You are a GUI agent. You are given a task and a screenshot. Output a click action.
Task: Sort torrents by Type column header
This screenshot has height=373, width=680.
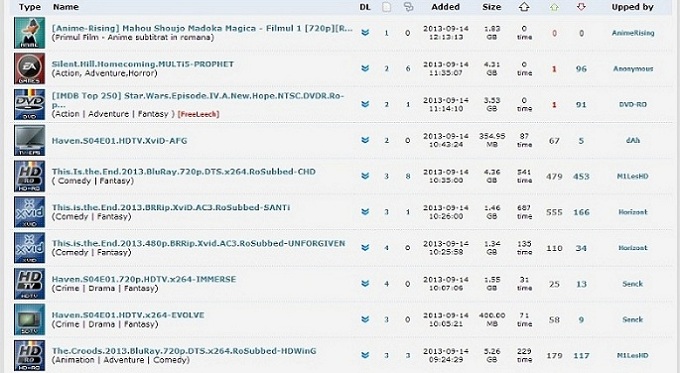tap(30, 7)
